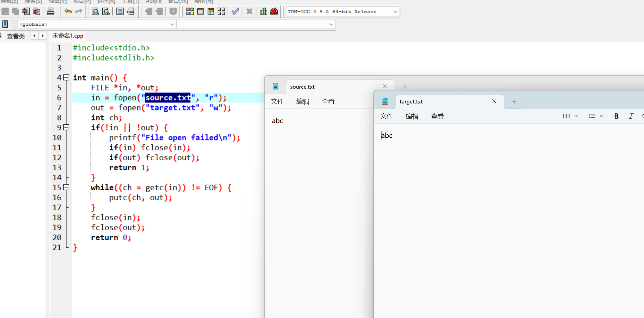Image resolution: width=644 pixels, height=318 pixels.
Task: Rebuild all using the grid icon
Action: click(221, 11)
